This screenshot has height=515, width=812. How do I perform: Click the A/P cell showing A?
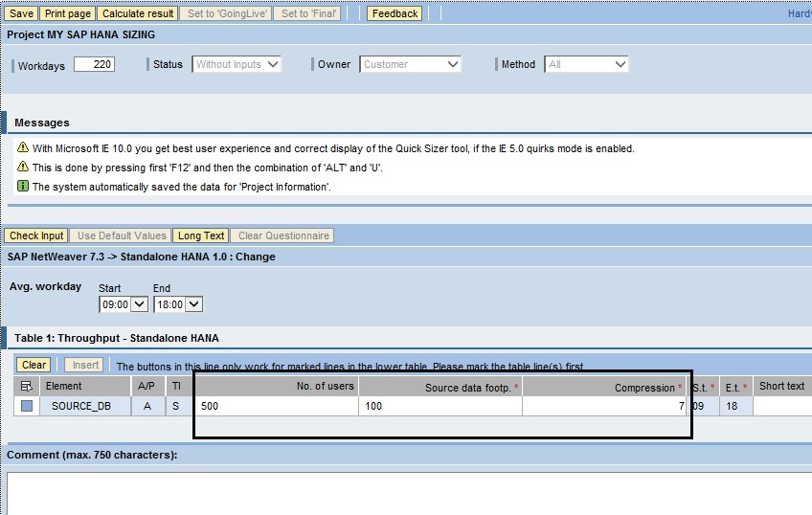point(147,406)
